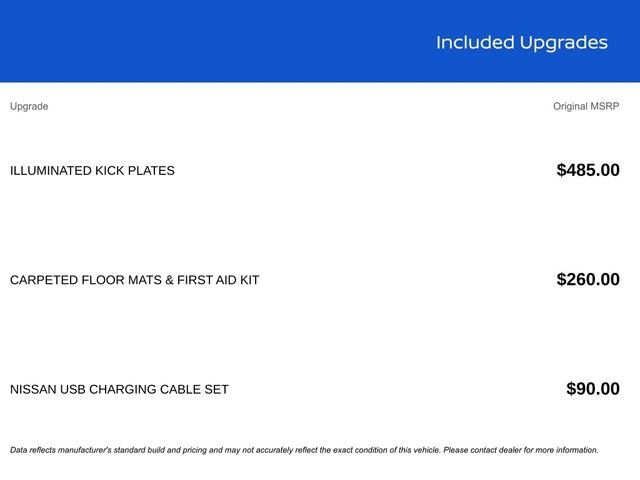Select Carpeted Floor Mats & First Aid Kit
640x480 pixels.
point(134,280)
